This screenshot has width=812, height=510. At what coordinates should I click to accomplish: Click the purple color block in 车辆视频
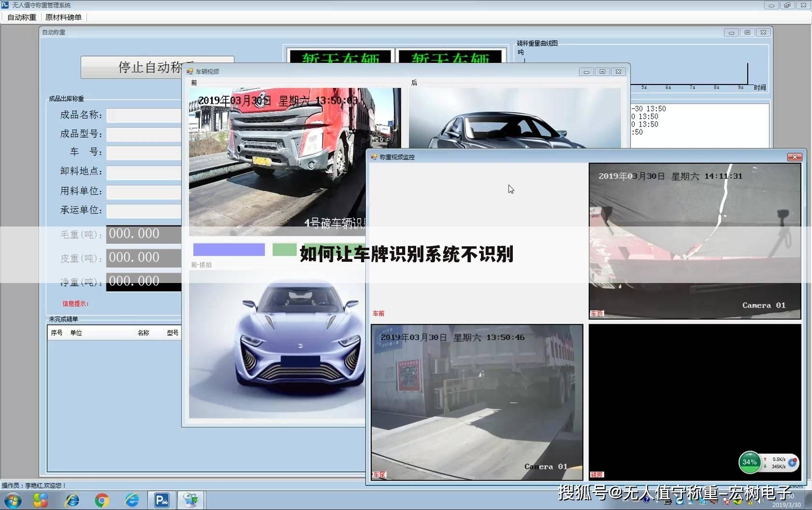(229, 249)
